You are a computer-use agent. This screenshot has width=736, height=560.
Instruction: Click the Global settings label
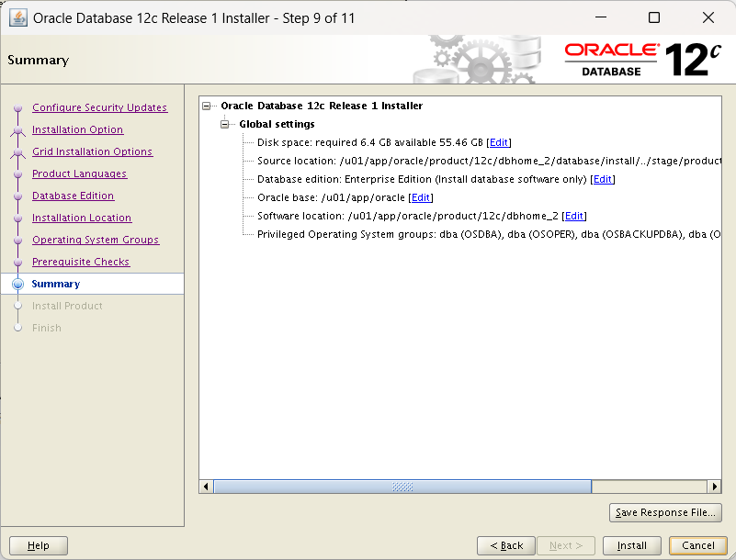click(277, 124)
